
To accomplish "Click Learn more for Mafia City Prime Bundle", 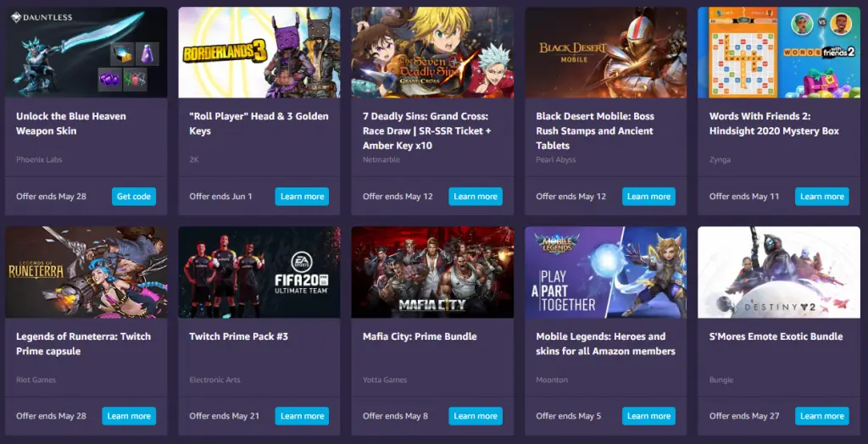I will [x=476, y=416].
